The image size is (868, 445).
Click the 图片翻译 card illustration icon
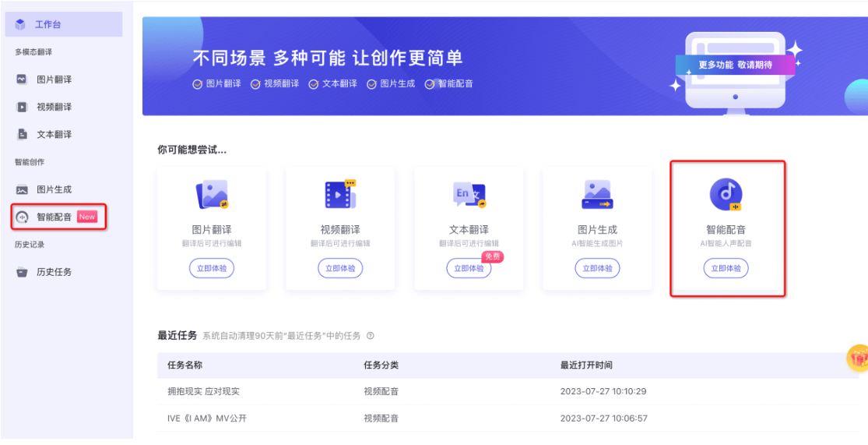coord(212,194)
